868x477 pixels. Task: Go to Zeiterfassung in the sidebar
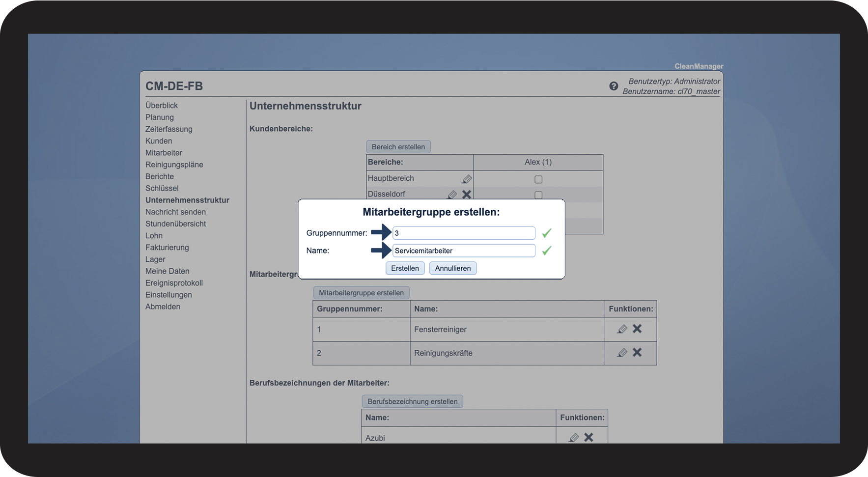pyautogui.click(x=168, y=129)
